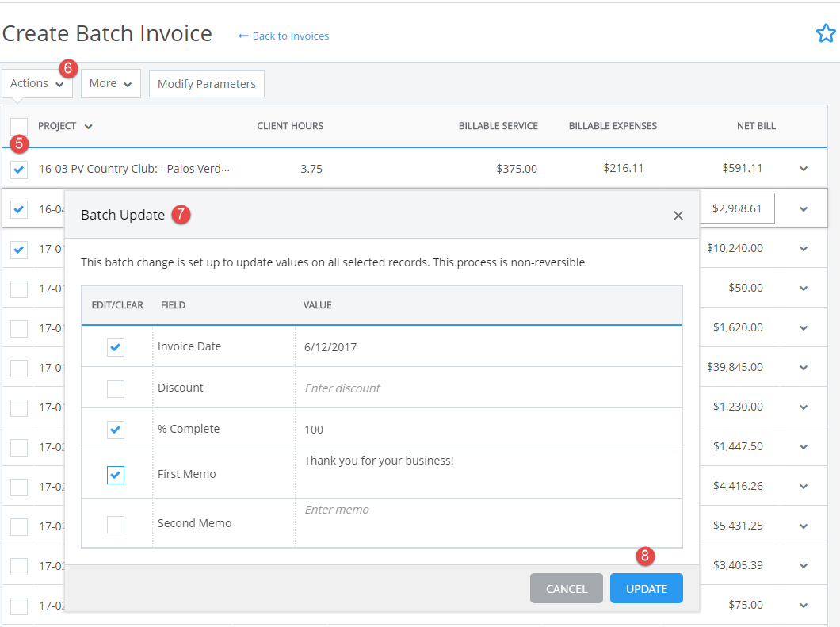
Task: Uncheck the Invoice Date field checkbox
Action: [x=116, y=347]
